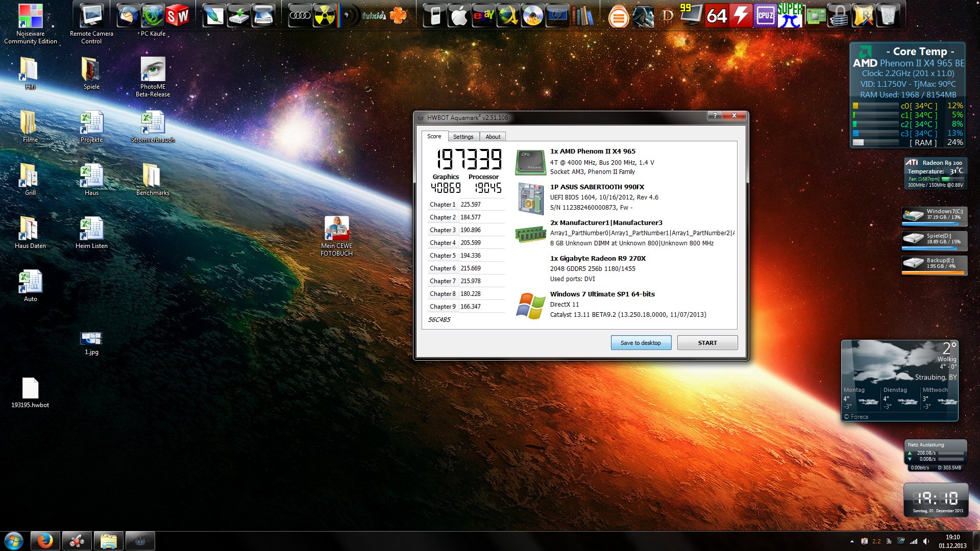The width and height of the screenshot is (980, 551).
Task: Launch SolidWorks from the dock
Action: [x=178, y=15]
